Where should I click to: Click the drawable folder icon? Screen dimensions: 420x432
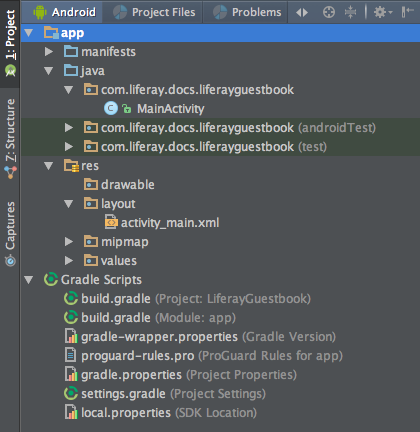(x=91, y=185)
